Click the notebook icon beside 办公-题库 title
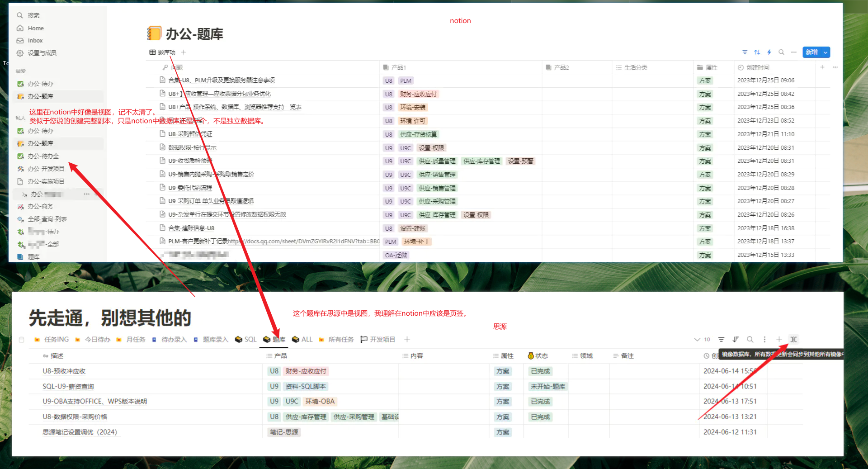 point(154,33)
